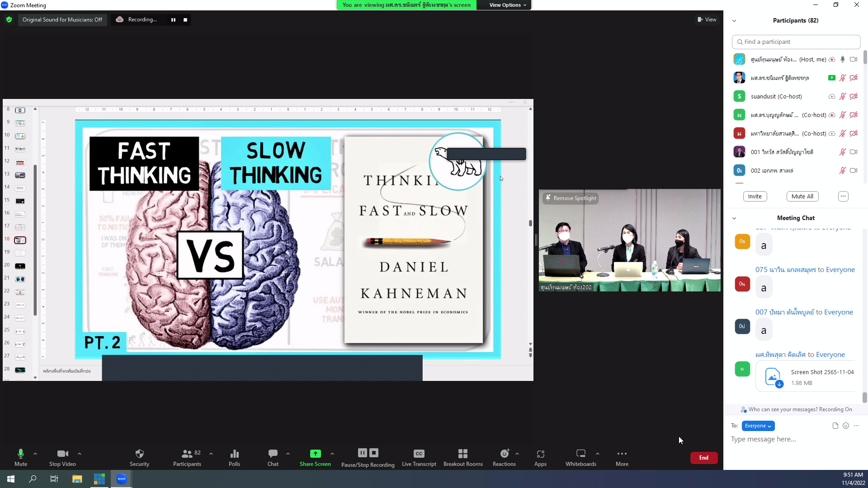The height and width of the screenshot is (488, 868).
Task: Toggle host video icon in participants list
Action: pos(854,59)
